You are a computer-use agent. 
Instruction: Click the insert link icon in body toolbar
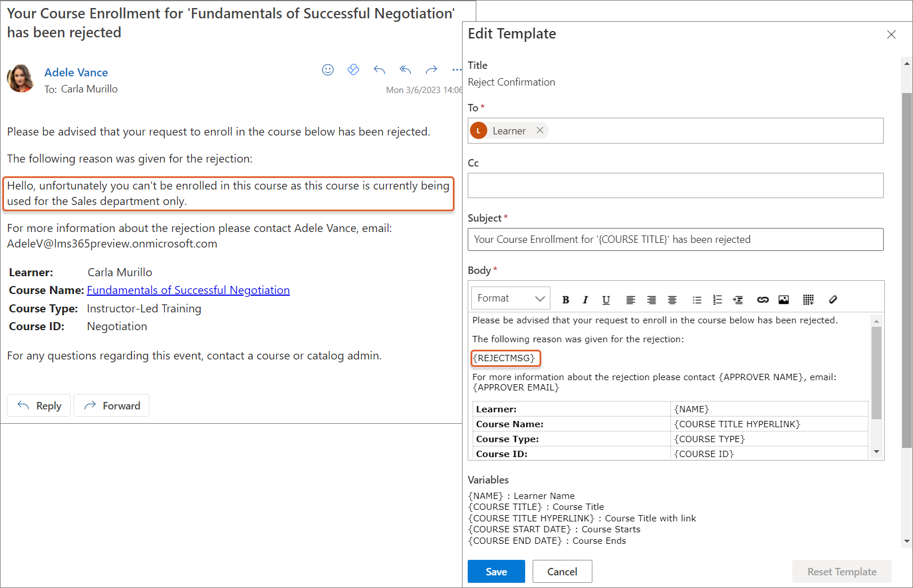click(x=762, y=300)
